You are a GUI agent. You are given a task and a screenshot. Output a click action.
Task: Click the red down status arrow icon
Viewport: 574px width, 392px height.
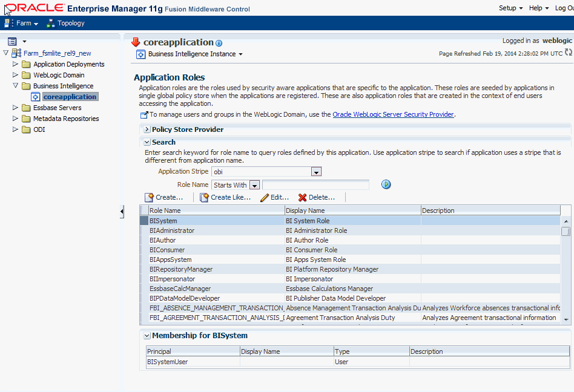click(136, 42)
